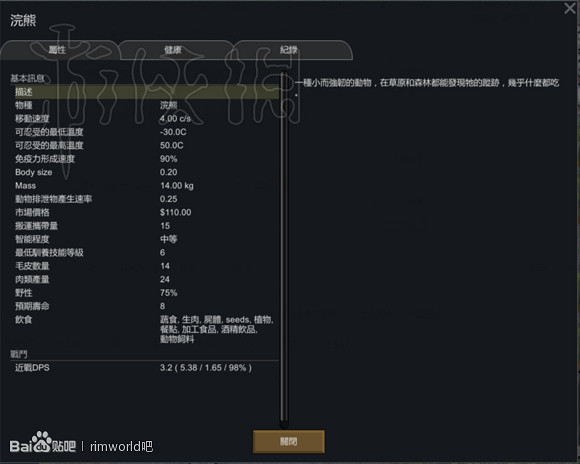Select the Body size row
The height and width of the screenshot is (464, 580).
(145, 172)
